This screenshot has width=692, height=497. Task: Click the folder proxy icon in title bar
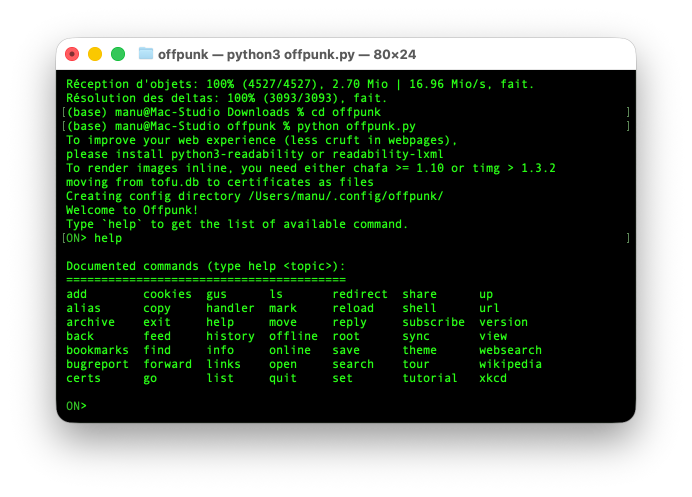point(146,54)
